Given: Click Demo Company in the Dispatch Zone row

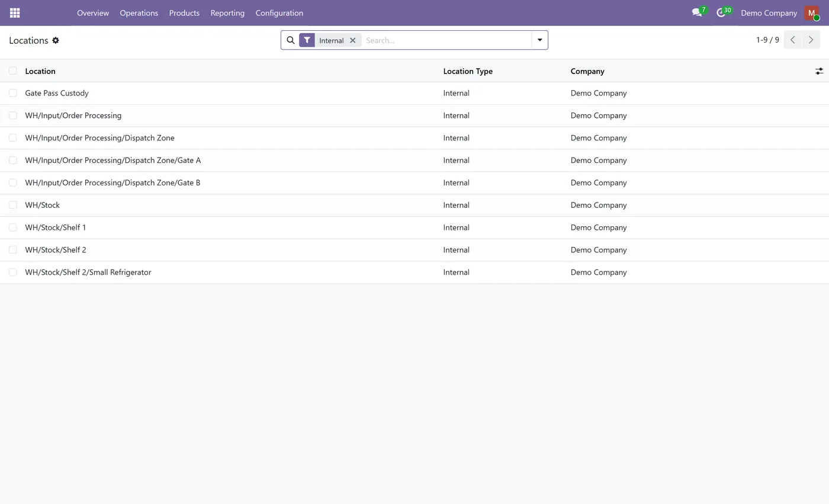Looking at the screenshot, I should 599,138.
